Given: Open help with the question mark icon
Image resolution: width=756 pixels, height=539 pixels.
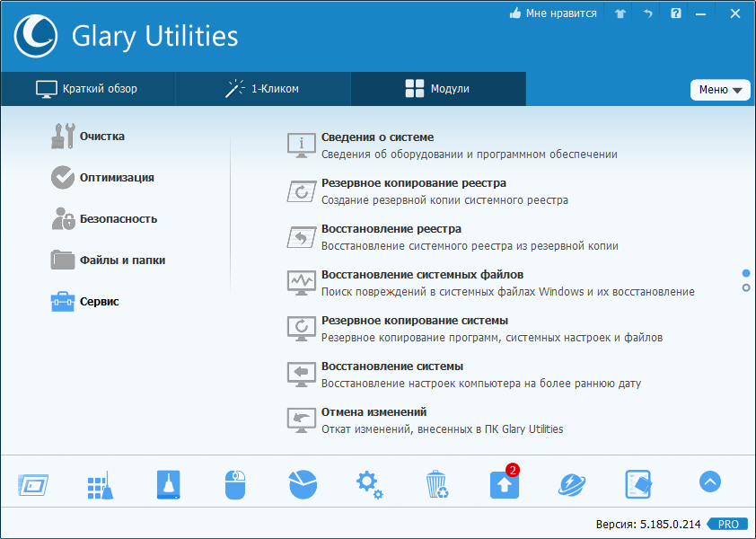Looking at the screenshot, I should pos(675,13).
